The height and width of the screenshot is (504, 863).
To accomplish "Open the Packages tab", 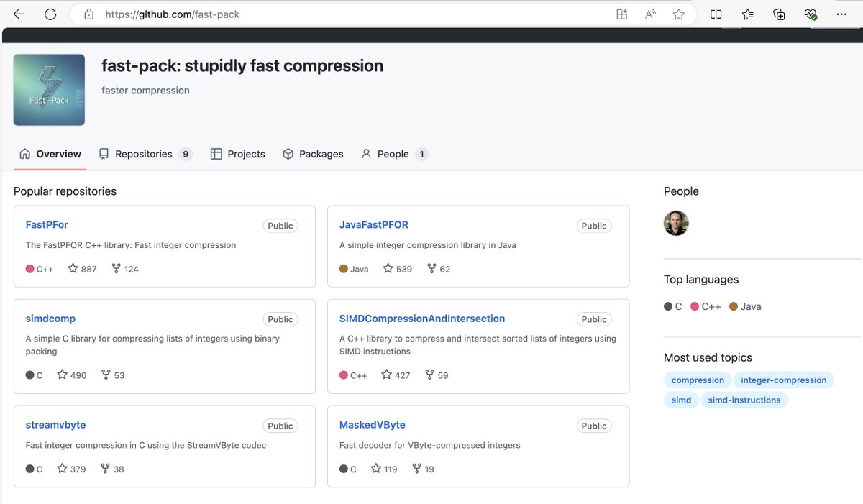I will click(321, 153).
